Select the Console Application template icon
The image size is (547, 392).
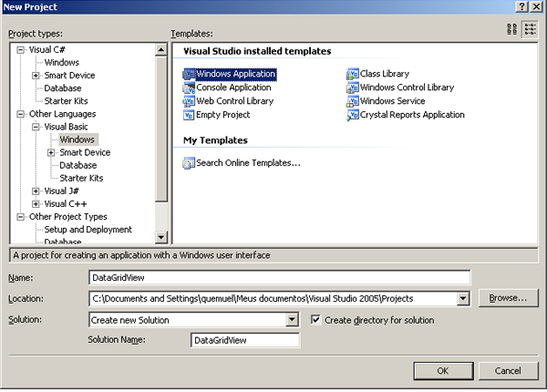[x=189, y=88]
